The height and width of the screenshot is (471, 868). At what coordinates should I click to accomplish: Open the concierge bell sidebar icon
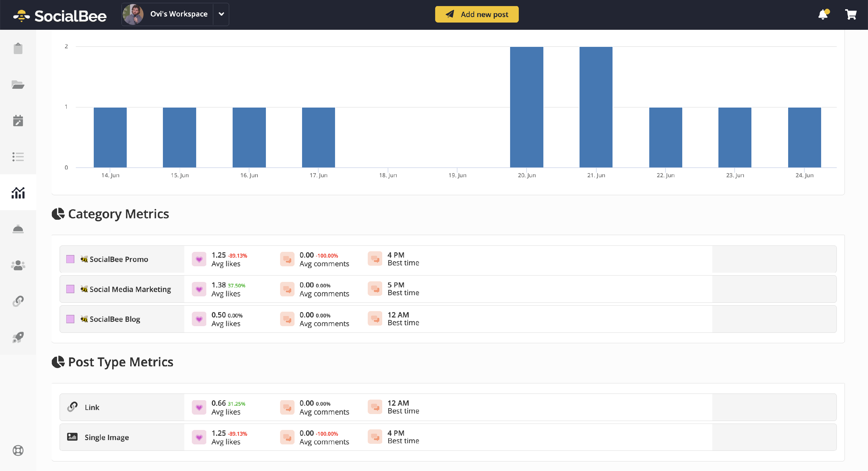18,229
